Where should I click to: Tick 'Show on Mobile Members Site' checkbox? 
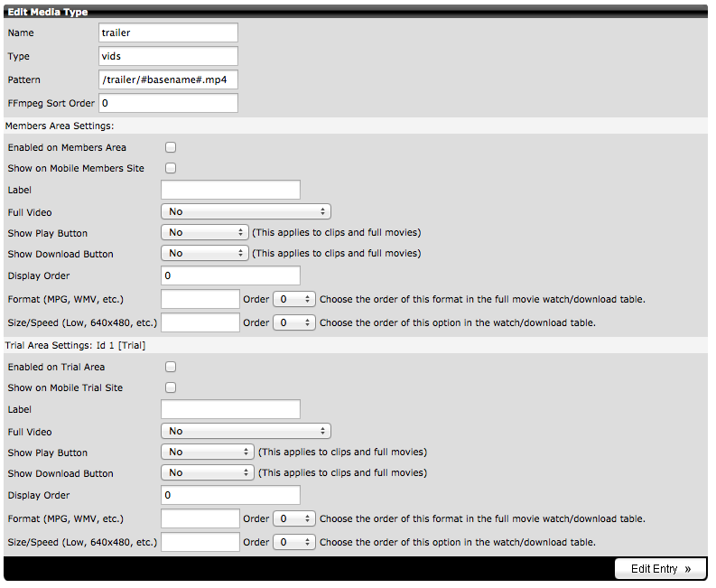[x=171, y=169]
